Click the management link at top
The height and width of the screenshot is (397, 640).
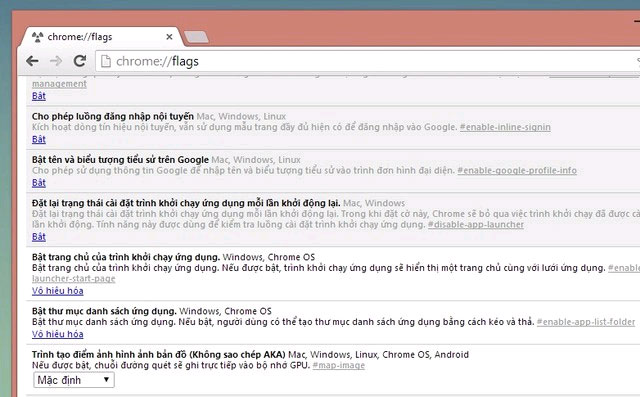pos(59,84)
